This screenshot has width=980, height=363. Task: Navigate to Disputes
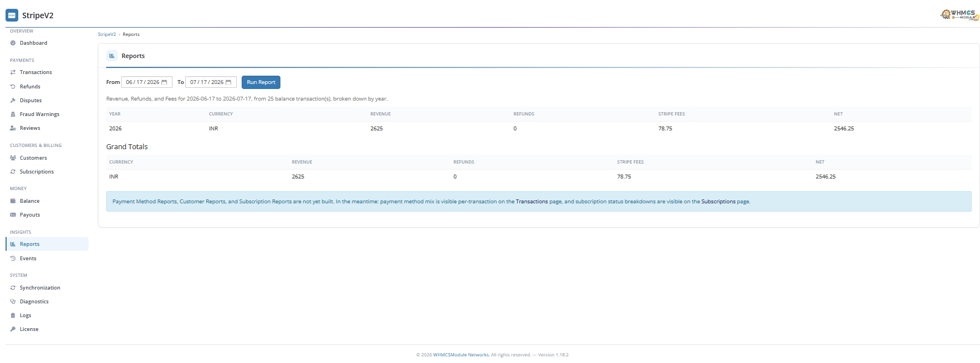(47, 101)
